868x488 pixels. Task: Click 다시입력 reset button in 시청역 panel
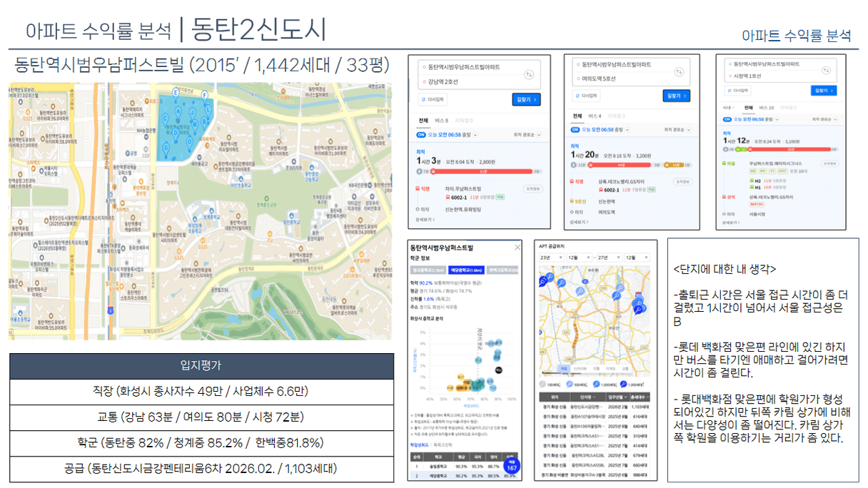click(738, 91)
